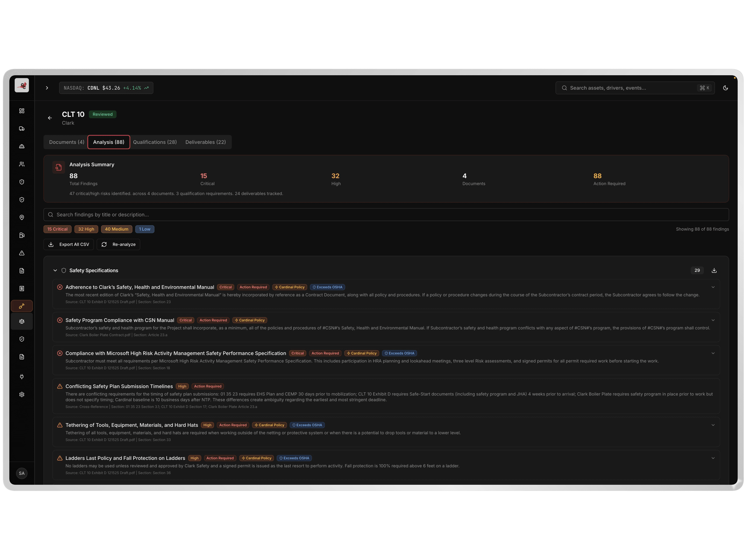The image size is (747, 560).
Task: Click Cardinal Policy badge on Ladders finding
Action: [x=256, y=458]
